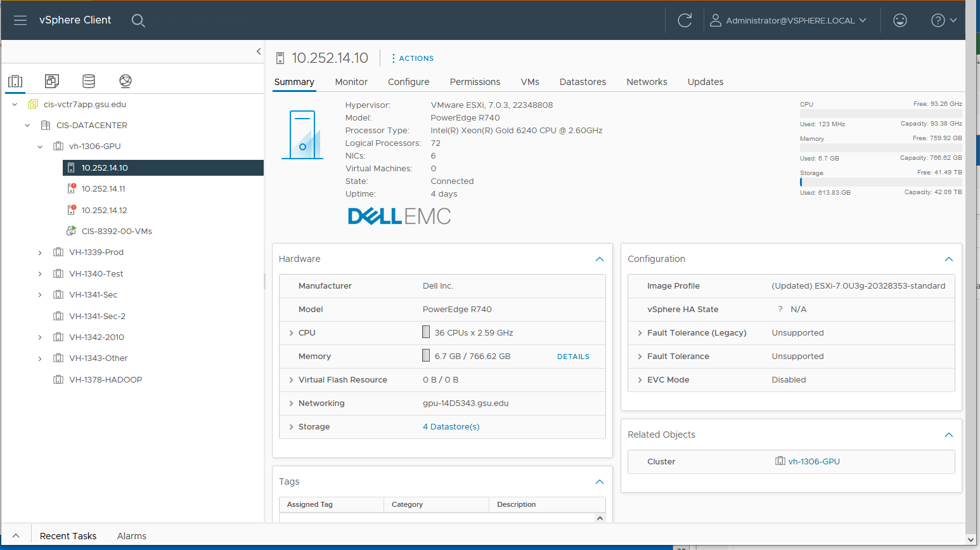
Task: Click the VH-1343-Other cluster icon
Action: (x=58, y=358)
